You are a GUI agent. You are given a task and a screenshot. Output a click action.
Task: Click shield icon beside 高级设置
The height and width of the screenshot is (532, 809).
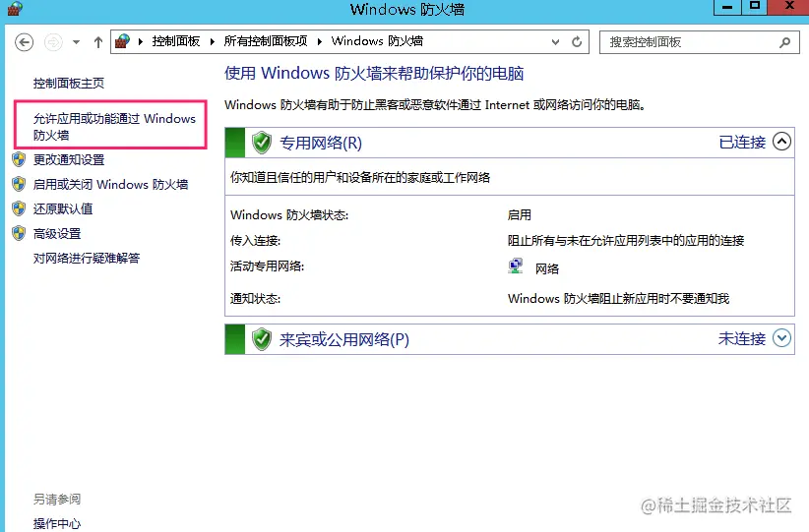coord(19,233)
